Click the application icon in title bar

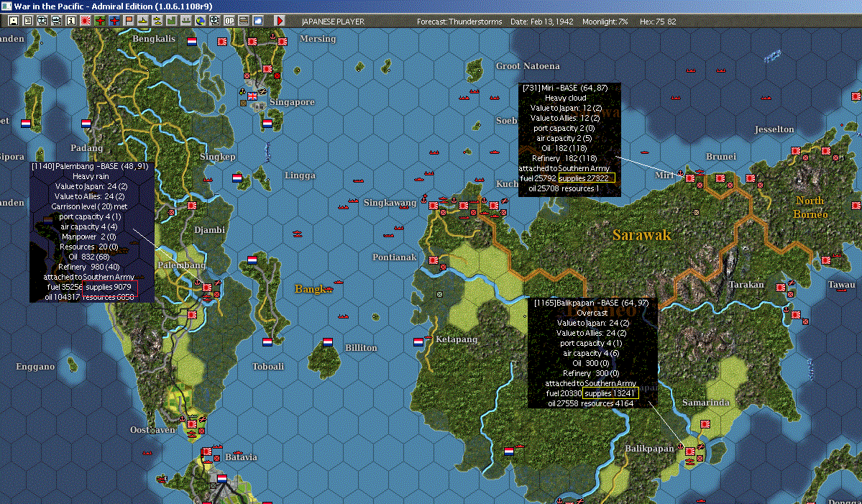[6, 6]
